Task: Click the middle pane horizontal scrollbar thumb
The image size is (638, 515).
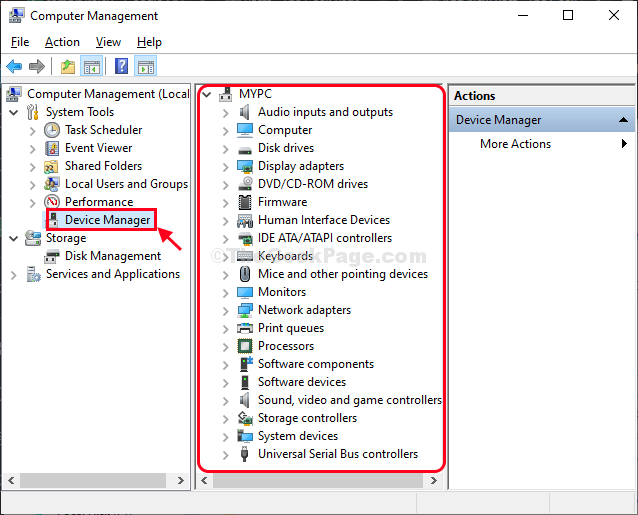Action: pyautogui.click(x=318, y=480)
